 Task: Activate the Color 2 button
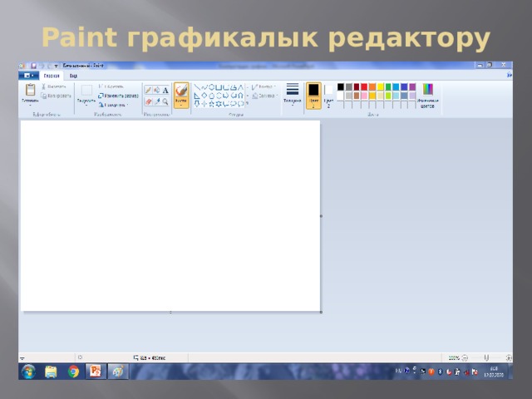point(328,96)
